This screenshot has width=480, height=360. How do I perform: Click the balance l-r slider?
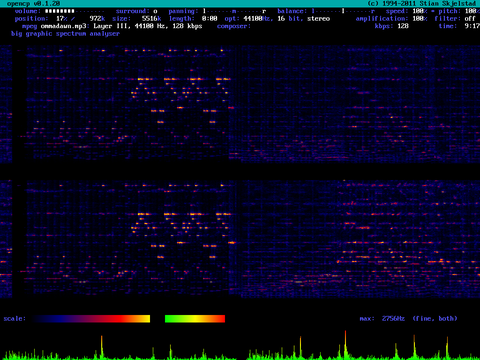tap(343, 11)
